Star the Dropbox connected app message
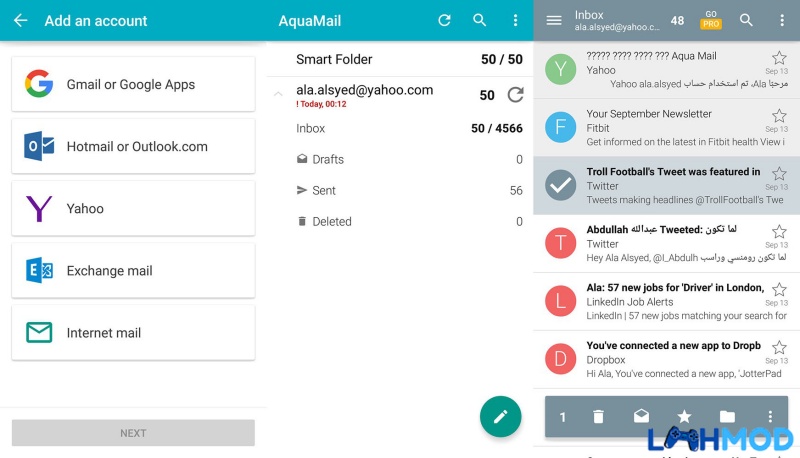Viewport: 800px width, 458px height. [x=779, y=347]
